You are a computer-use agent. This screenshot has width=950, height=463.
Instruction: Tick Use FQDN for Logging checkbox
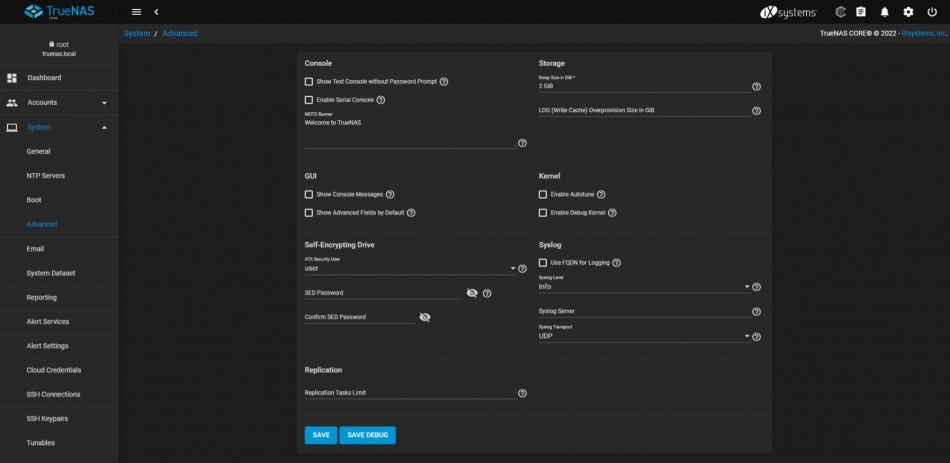(x=543, y=263)
